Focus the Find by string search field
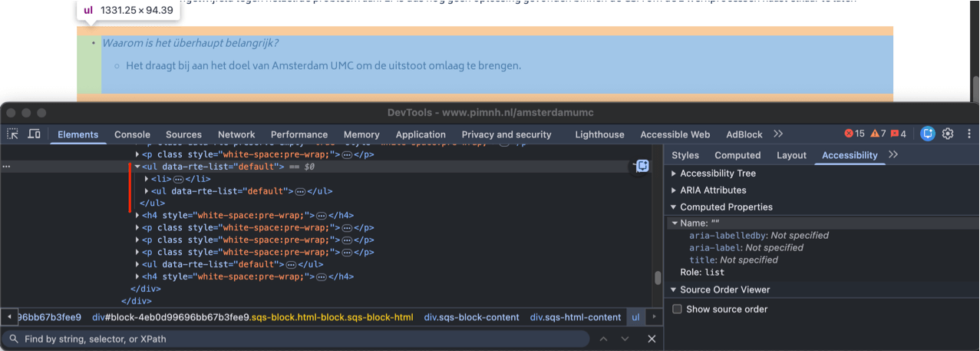This screenshot has width=980, height=351. coord(299,339)
